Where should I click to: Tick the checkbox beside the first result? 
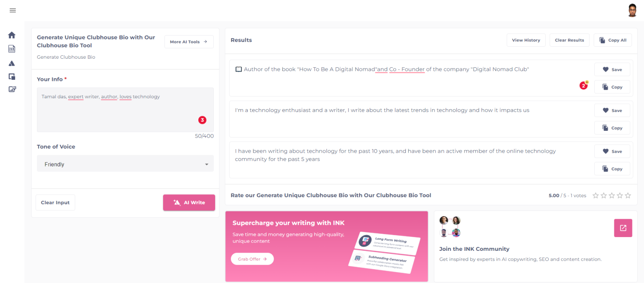point(239,69)
